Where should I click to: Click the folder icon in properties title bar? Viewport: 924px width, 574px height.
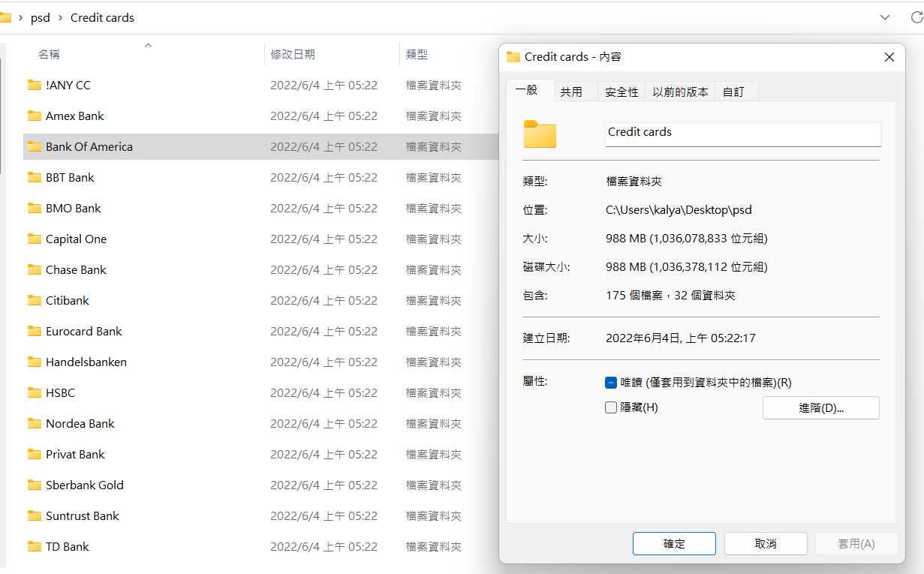click(x=513, y=56)
